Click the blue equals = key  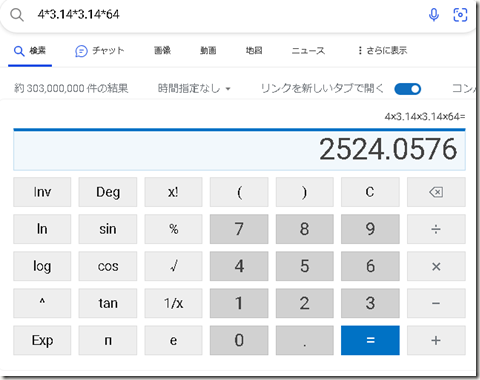tap(370, 340)
